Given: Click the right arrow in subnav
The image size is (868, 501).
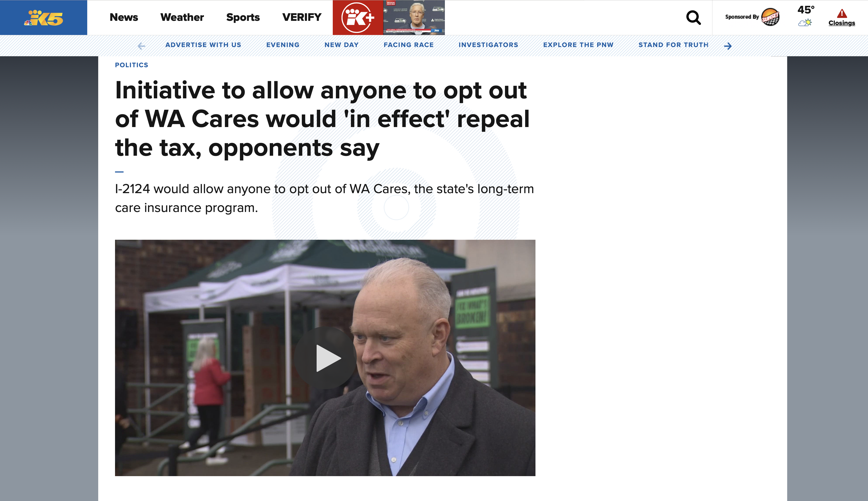Looking at the screenshot, I should click(x=728, y=46).
